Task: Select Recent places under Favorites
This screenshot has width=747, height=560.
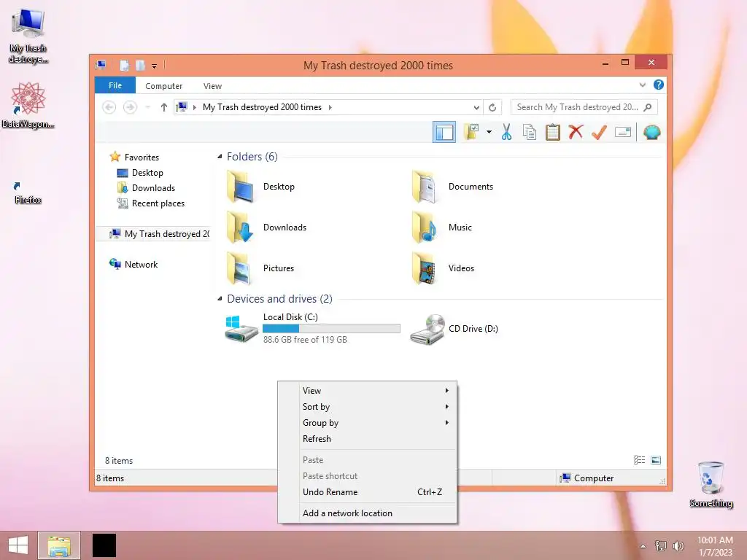Action: (150, 203)
